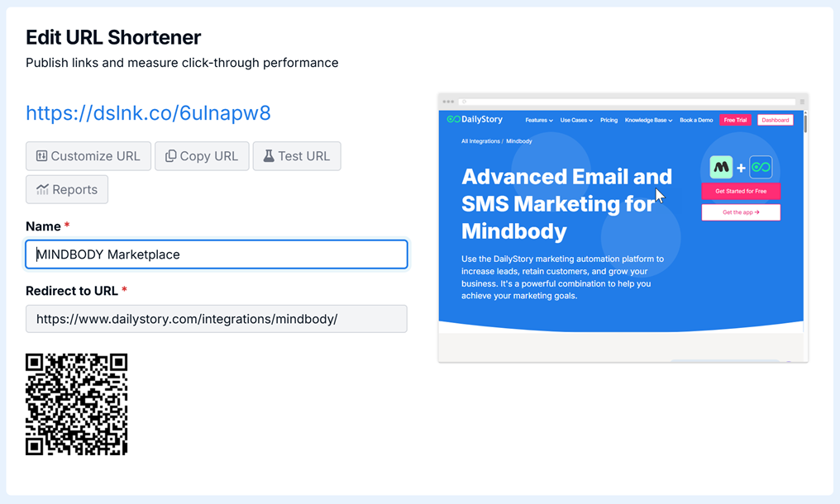Click the Redirect to URL field
This screenshot has width=840, height=504.
pos(217,319)
